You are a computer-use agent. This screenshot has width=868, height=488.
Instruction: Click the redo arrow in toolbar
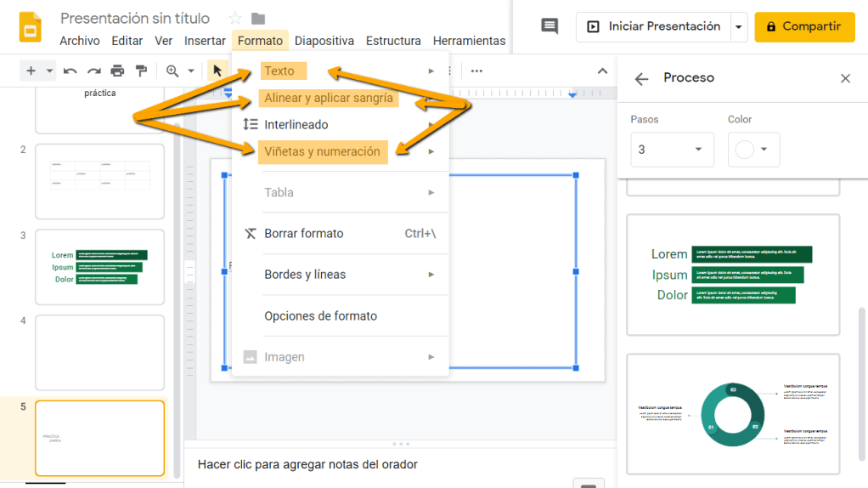click(93, 71)
